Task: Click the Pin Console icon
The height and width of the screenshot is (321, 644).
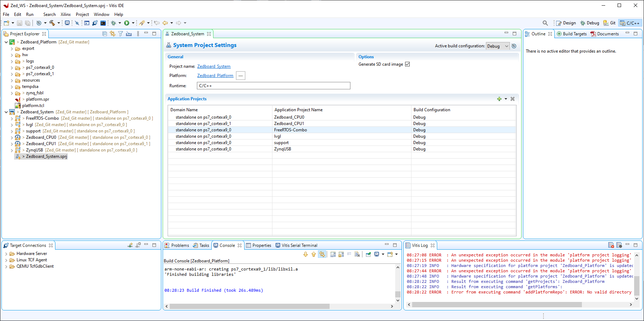Action: pos(368,254)
